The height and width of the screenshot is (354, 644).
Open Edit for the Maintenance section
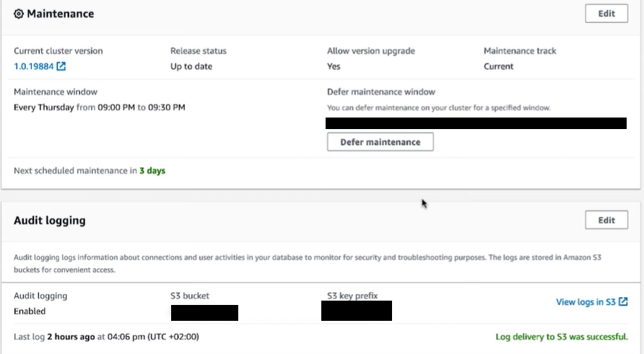[606, 14]
